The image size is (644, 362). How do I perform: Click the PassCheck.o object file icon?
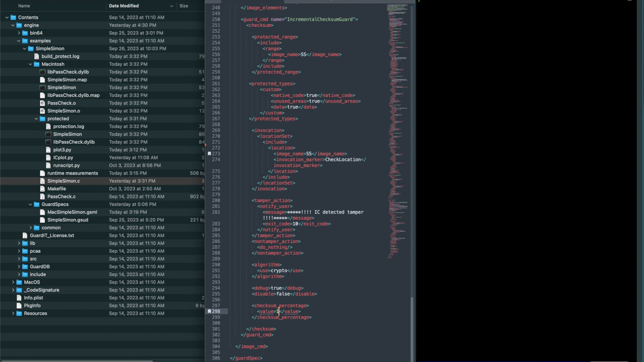tap(42, 103)
